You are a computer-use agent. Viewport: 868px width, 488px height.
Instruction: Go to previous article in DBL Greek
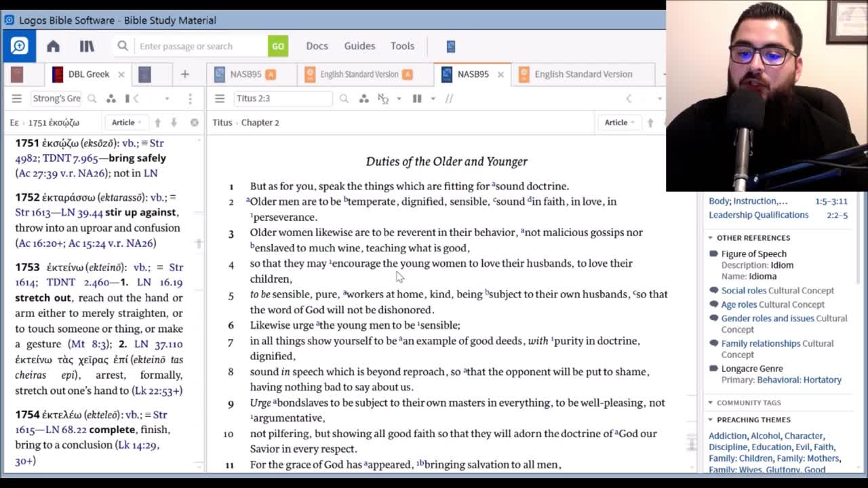[x=157, y=122]
